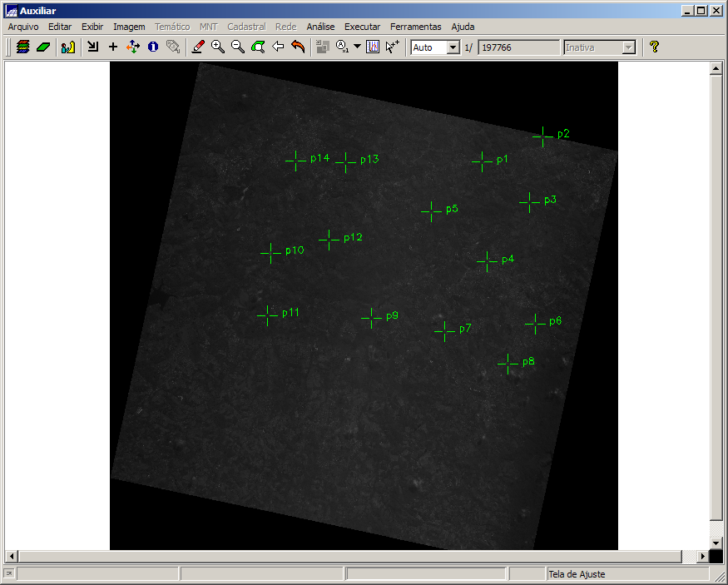Click the crosshair cursor tool
The width and height of the screenshot is (728, 585).
coord(113,47)
